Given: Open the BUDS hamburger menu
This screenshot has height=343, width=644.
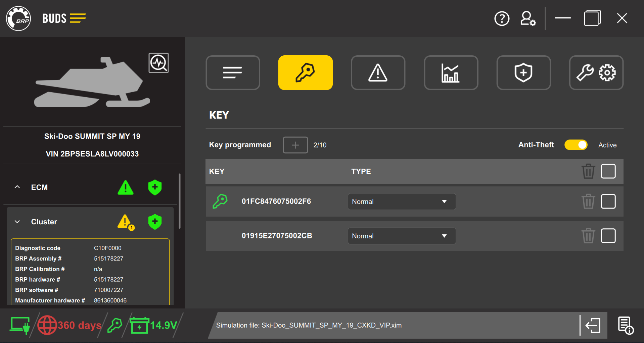Looking at the screenshot, I should (78, 18).
